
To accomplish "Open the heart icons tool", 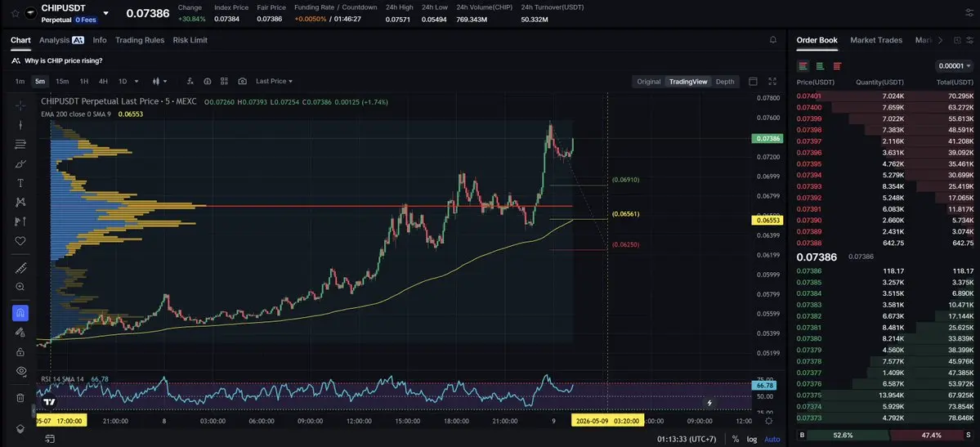I will point(20,241).
